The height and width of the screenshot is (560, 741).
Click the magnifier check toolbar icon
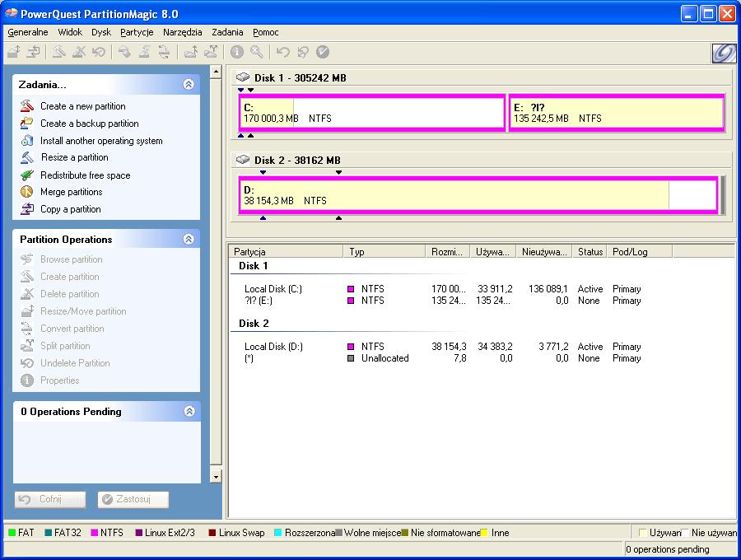(257, 52)
